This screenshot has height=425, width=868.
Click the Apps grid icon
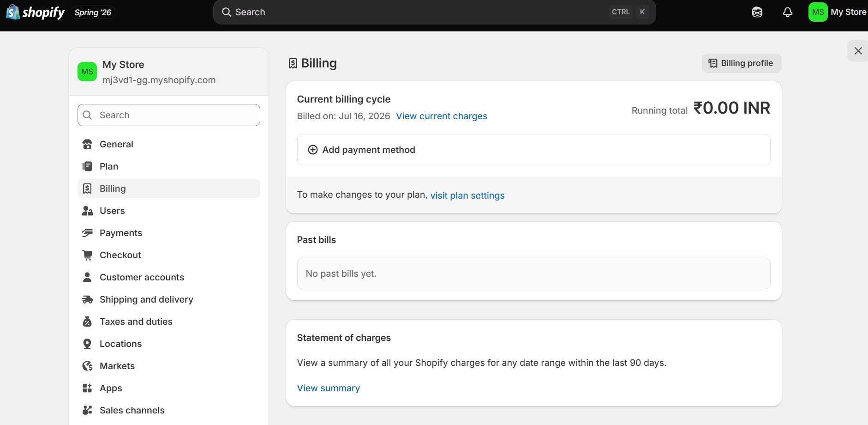[x=87, y=388]
